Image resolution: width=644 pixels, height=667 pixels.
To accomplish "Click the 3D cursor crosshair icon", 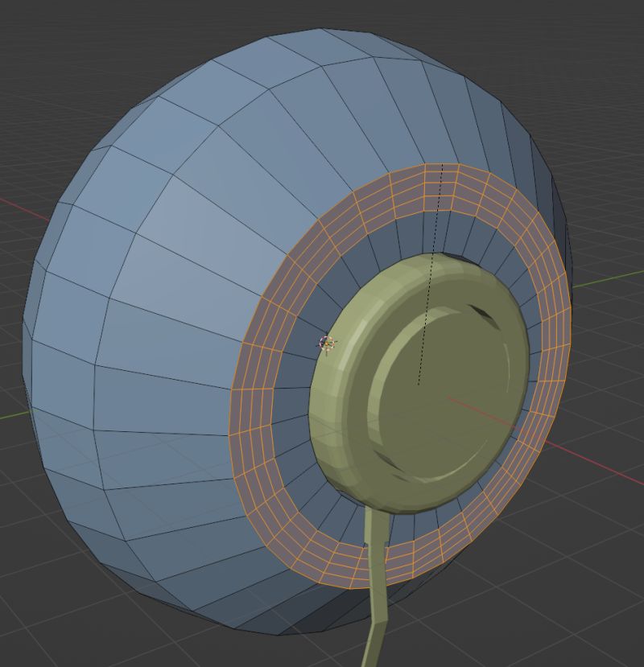I will [x=326, y=344].
